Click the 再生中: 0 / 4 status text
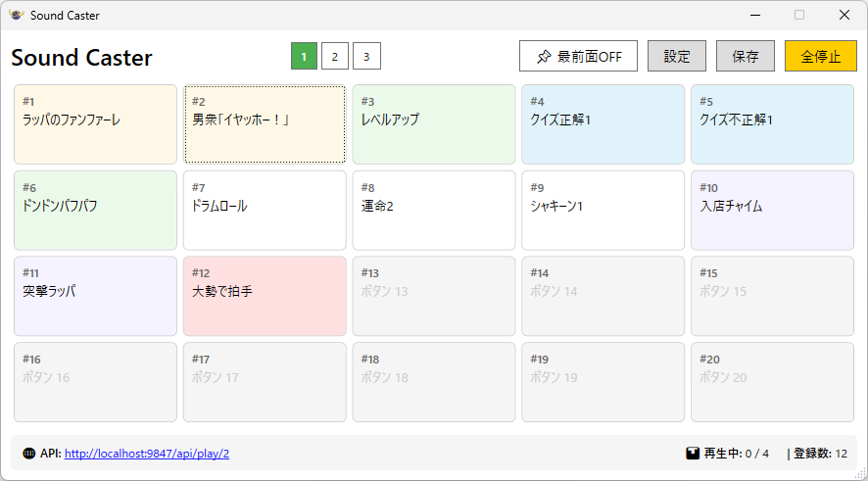 (737, 454)
